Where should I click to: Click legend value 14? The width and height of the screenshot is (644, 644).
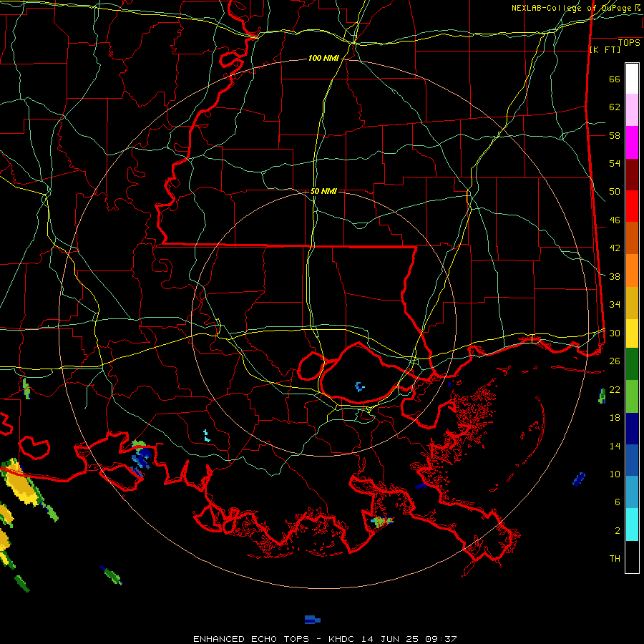(x=615, y=446)
